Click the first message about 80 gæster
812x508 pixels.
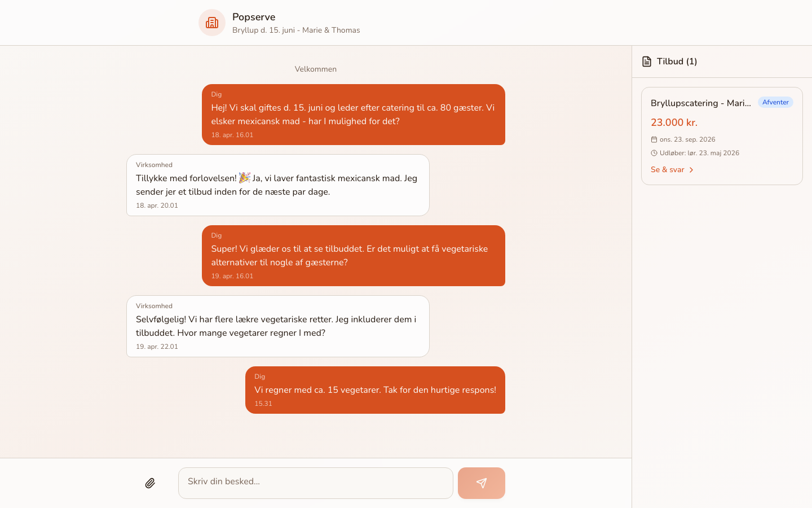353,115
